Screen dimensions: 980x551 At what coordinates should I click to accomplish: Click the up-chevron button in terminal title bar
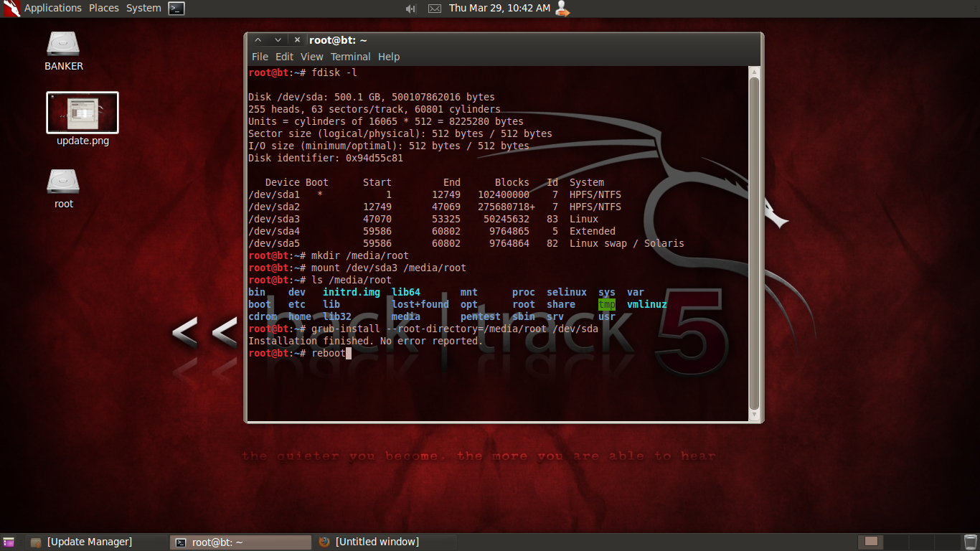click(x=258, y=40)
